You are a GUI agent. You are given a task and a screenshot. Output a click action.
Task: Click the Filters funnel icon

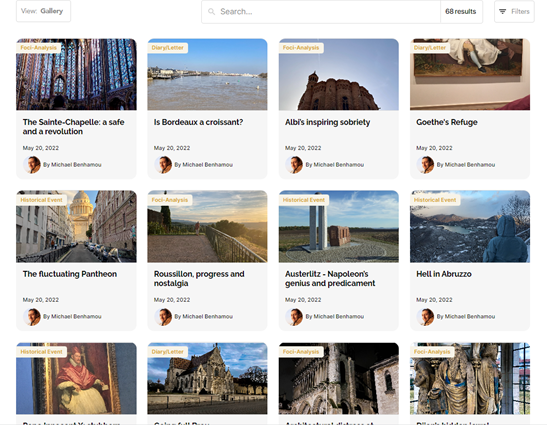[x=502, y=12]
